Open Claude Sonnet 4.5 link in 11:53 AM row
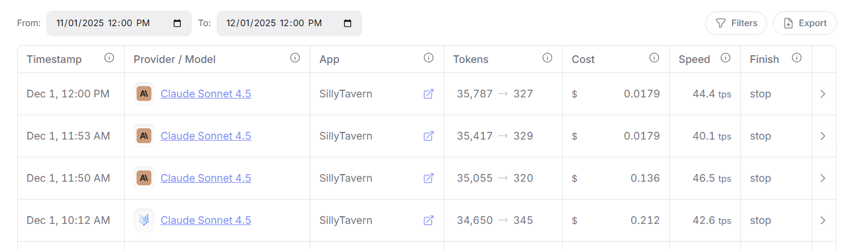Screen dimensions: 868x250 [x=205, y=136]
